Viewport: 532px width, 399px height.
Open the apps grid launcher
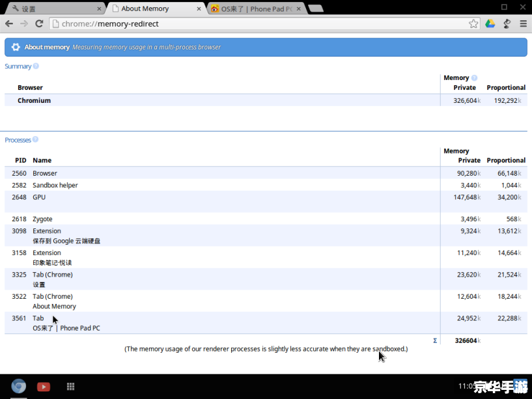pos(70,387)
